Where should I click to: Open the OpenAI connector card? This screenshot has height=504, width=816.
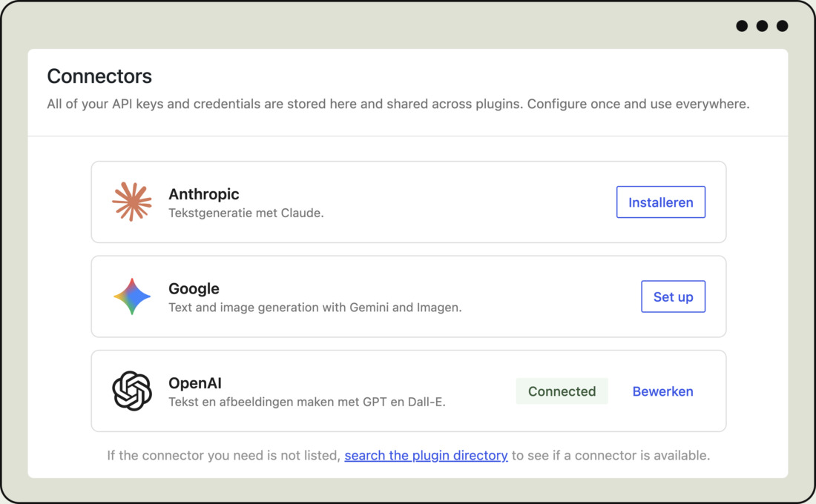408,391
